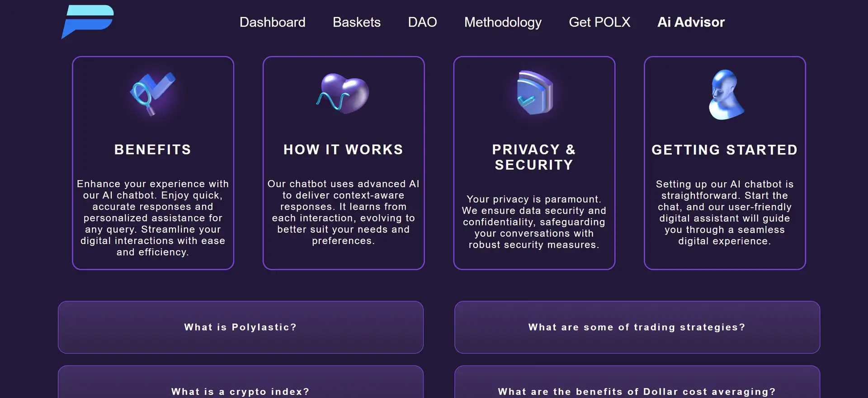
Task: Open the DAO navigation link
Action: (422, 22)
